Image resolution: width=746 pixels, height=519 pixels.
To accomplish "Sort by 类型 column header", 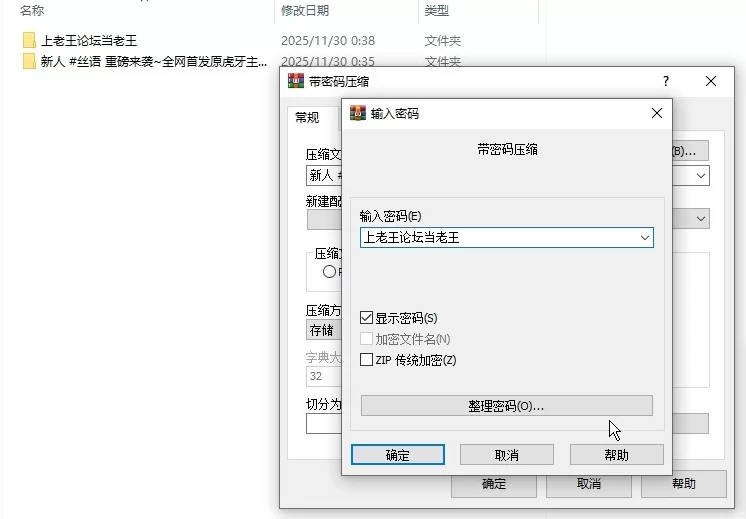I will [x=437, y=10].
